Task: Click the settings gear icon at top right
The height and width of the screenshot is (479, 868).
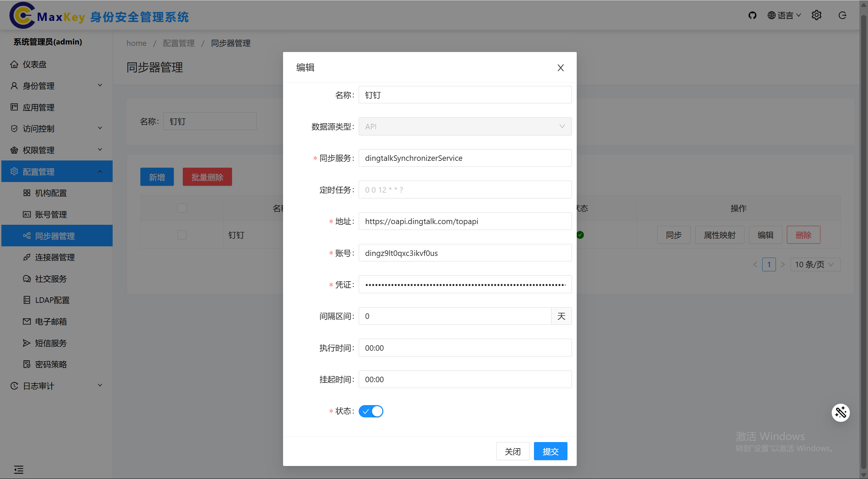Action: 817,15
